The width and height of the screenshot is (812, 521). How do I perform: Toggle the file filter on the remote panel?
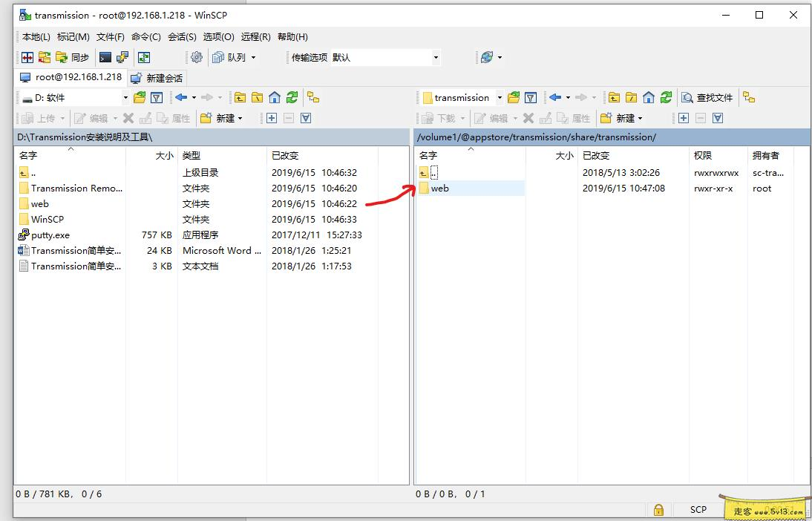click(x=531, y=97)
